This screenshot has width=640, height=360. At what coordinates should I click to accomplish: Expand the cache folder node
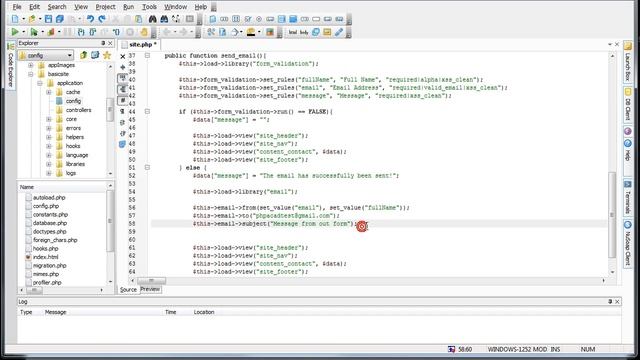(49, 92)
